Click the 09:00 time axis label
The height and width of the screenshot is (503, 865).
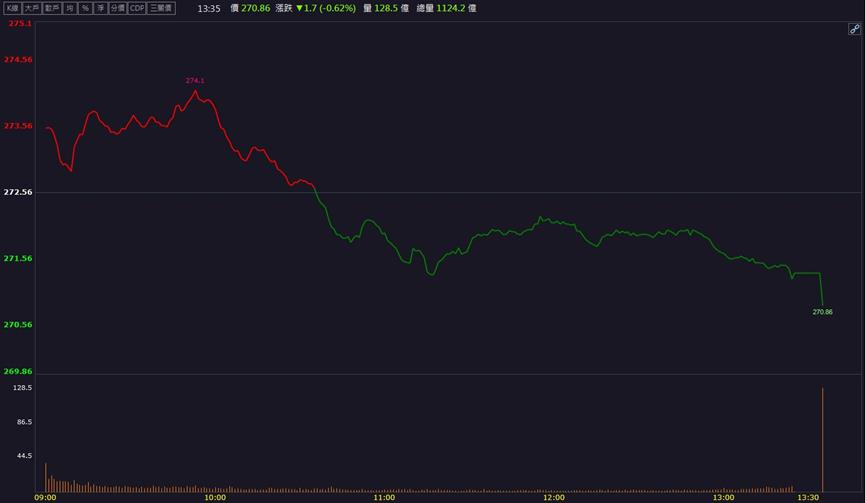tap(45, 497)
